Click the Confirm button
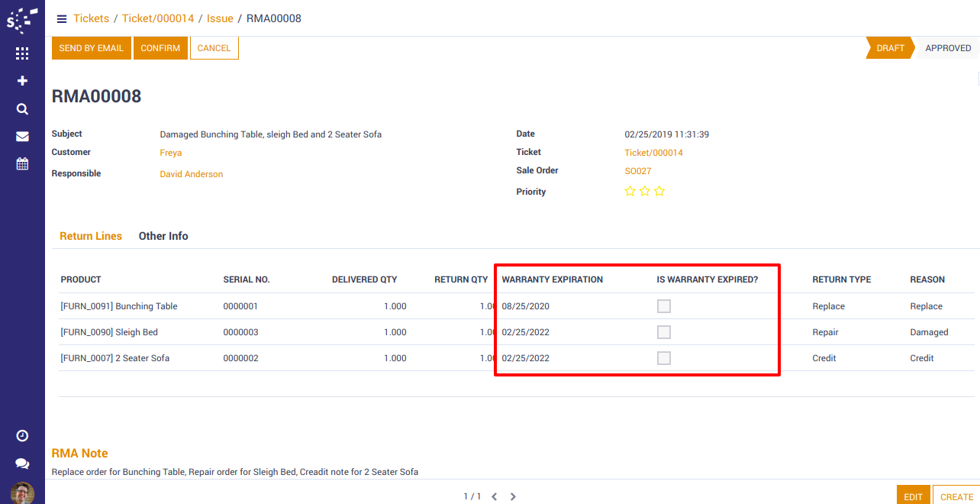This screenshot has height=504, width=980. tap(160, 48)
